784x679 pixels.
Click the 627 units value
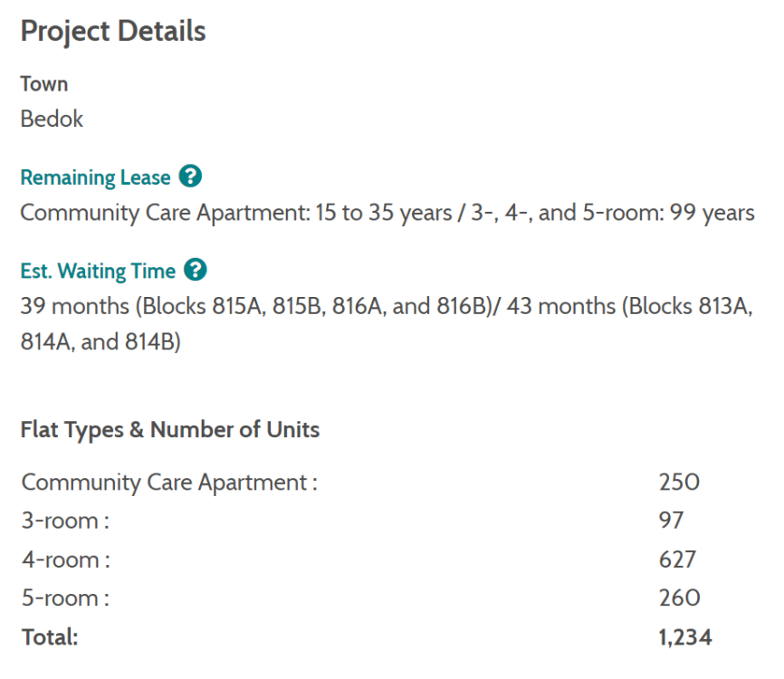[x=677, y=560]
